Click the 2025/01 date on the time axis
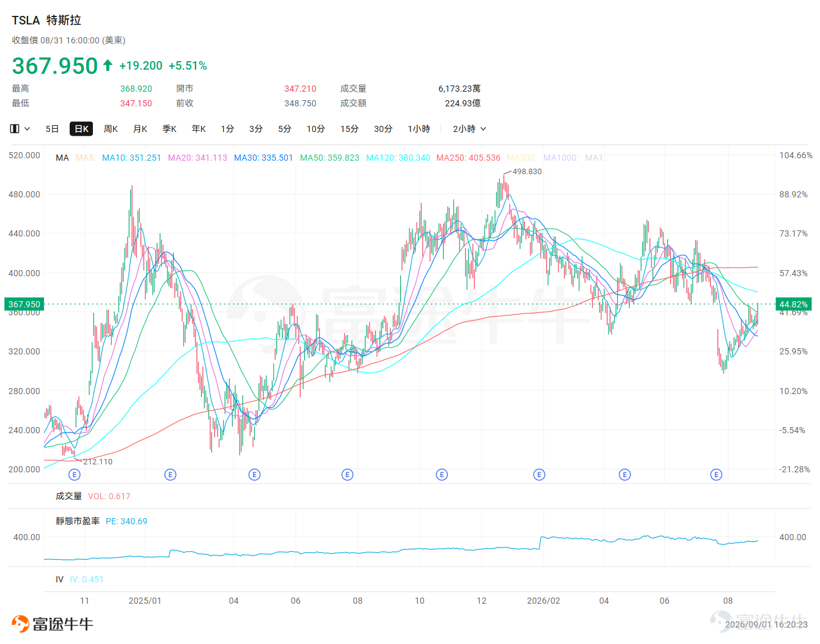820x644 pixels. point(145,601)
